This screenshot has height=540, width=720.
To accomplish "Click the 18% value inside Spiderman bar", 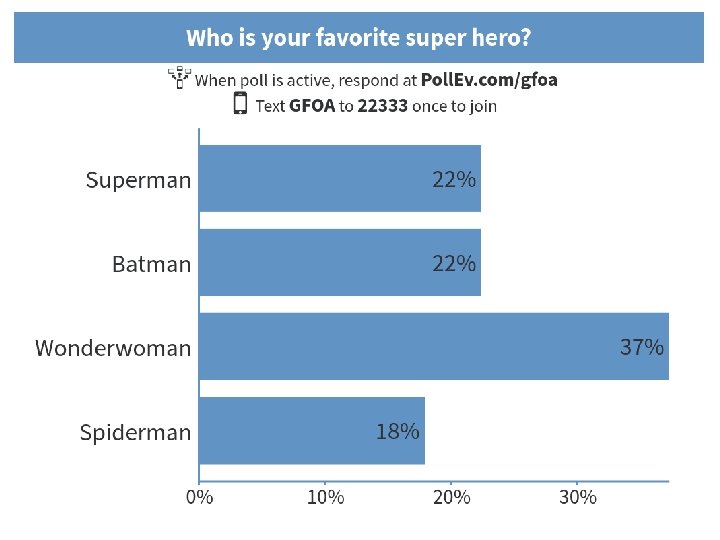I will [398, 432].
